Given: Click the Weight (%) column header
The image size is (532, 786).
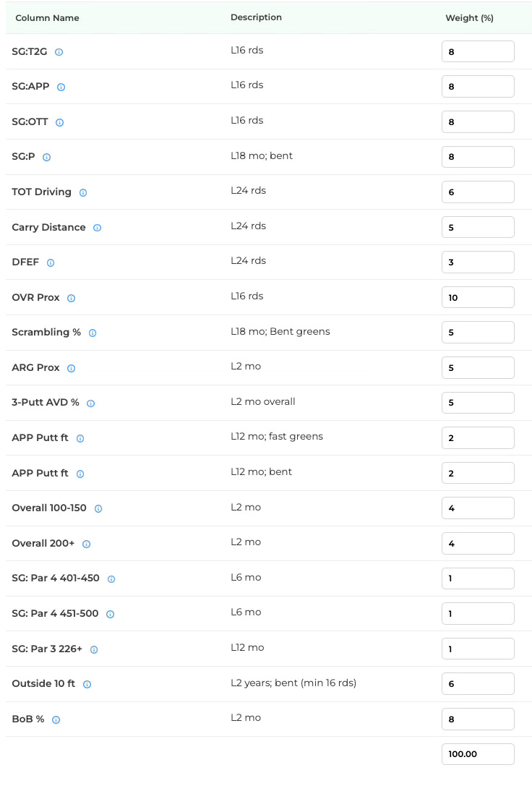Looking at the screenshot, I should pyautogui.click(x=469, y=18).
